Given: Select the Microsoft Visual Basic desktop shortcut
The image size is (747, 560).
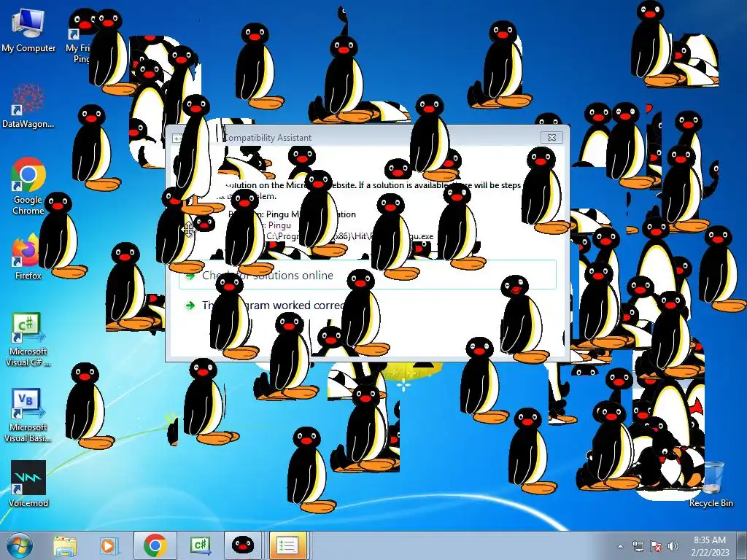Looking at the screenshot, I should (28, 415).
